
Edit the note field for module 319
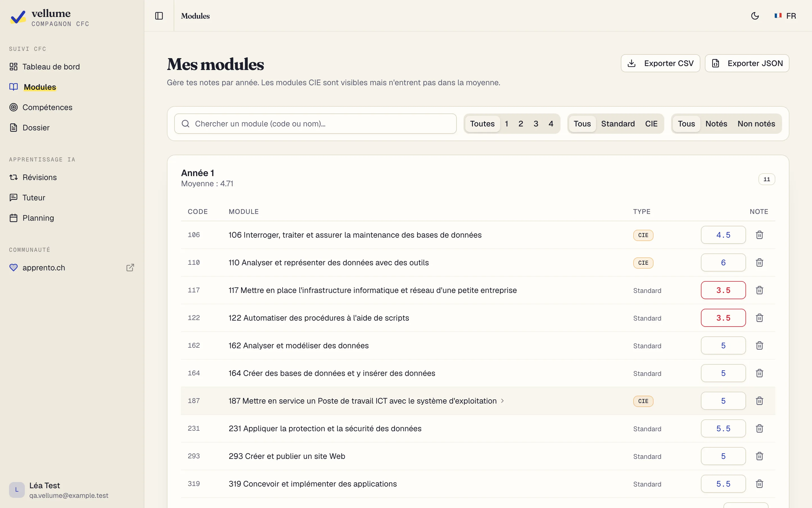(723, 484)
